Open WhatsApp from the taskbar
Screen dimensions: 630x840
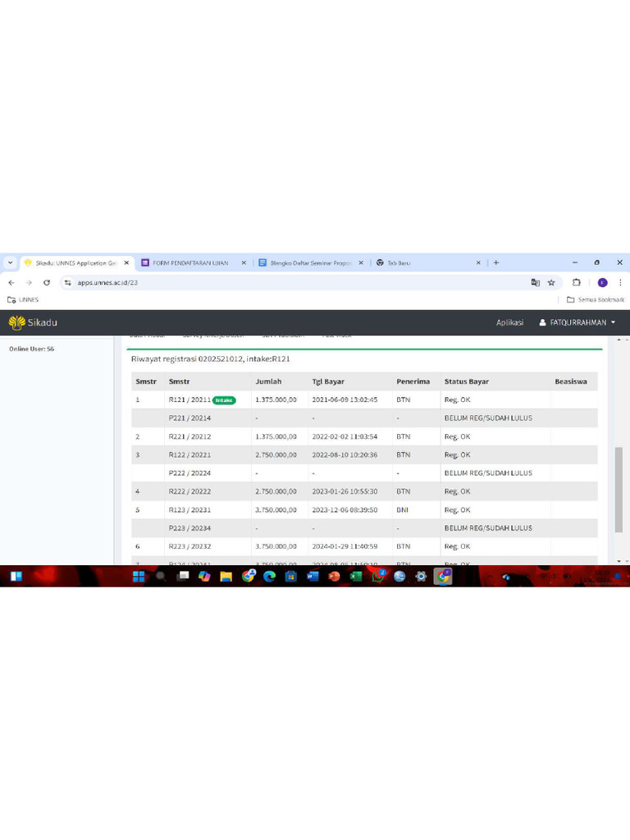(378, 577)
